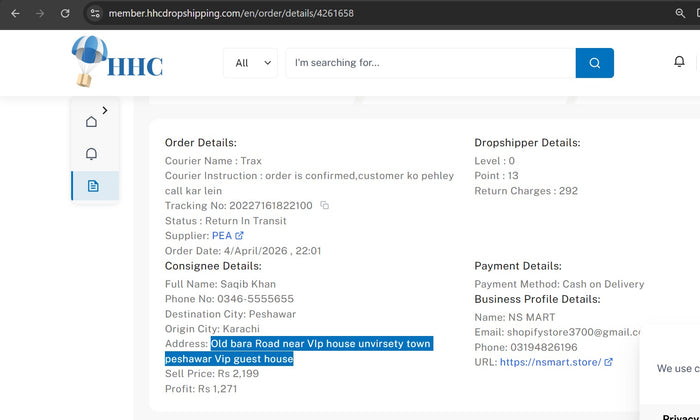This screenshot has height=420, width=700.
Task: Open site information icon in address bar
Action: coord(95,13)
